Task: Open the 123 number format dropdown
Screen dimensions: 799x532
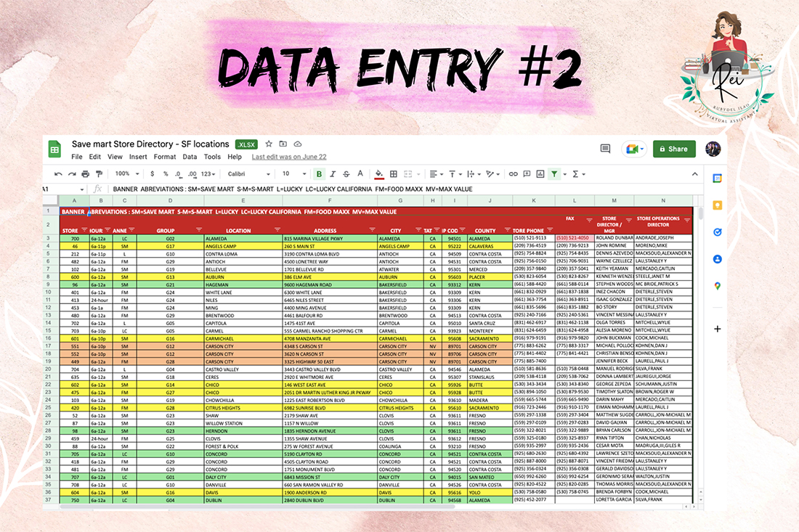Action: [208, 174]
